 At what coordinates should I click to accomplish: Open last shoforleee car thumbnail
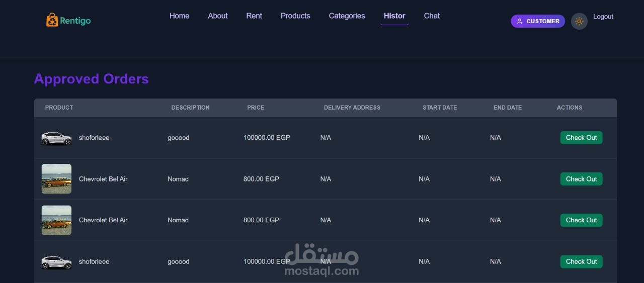(x=56, y=262)
